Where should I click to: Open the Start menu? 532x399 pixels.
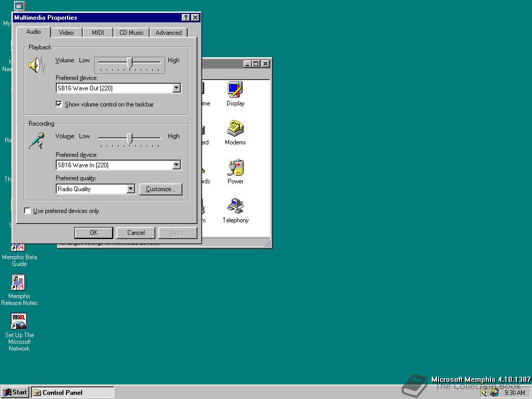pos(15,393)
